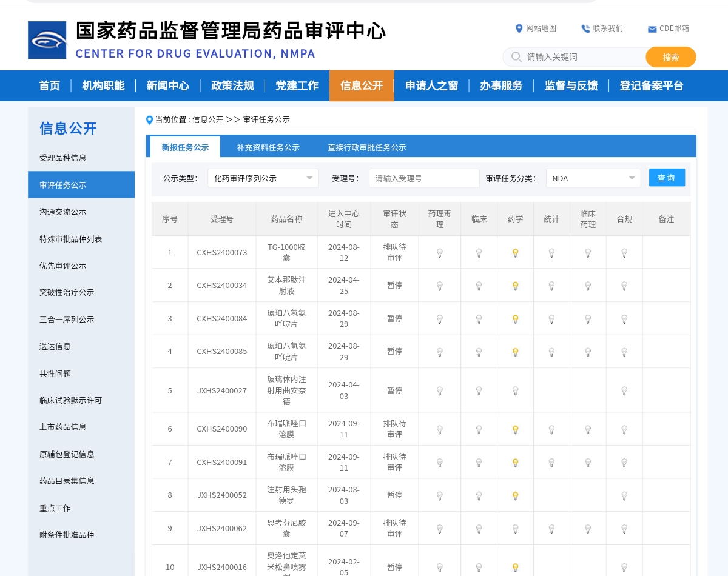Click 合规 bulb for CXHS2400085
The image size is (728, 576).
pyautogui.click(x=624, y=352)
